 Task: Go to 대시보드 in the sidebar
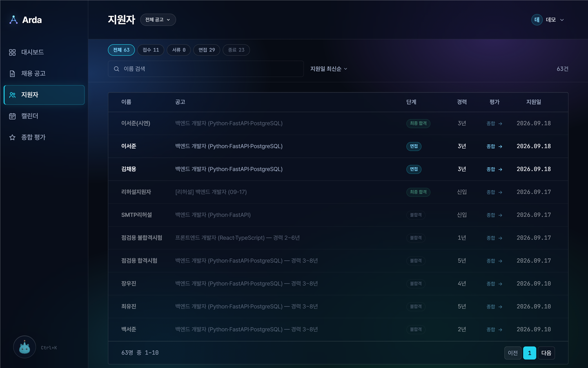[44, 52]
